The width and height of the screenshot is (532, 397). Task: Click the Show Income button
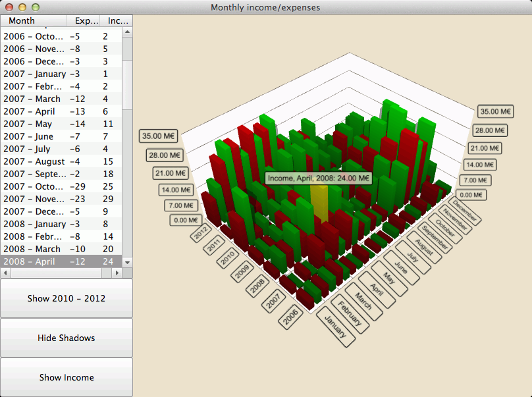click(x=66, y=377)
